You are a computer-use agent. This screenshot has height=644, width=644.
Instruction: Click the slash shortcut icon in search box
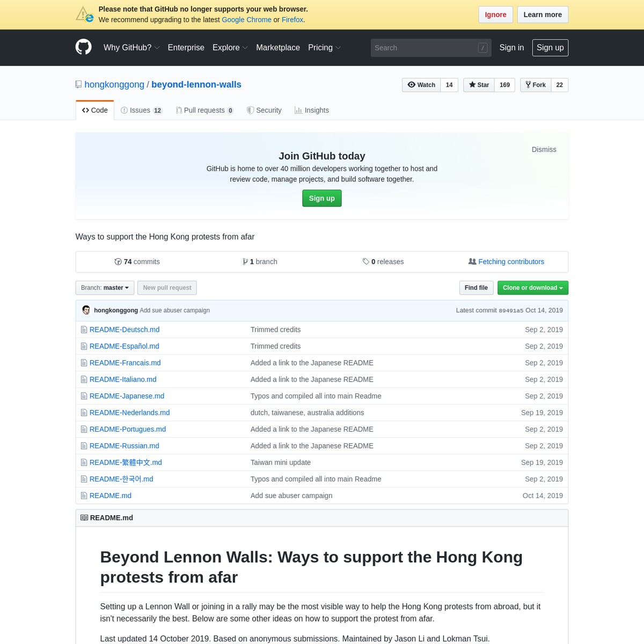click(482, 48)
